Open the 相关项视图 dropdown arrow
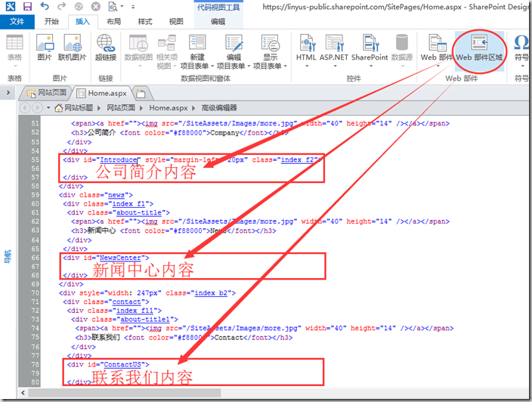532x402 pixels. pos(175,66)
